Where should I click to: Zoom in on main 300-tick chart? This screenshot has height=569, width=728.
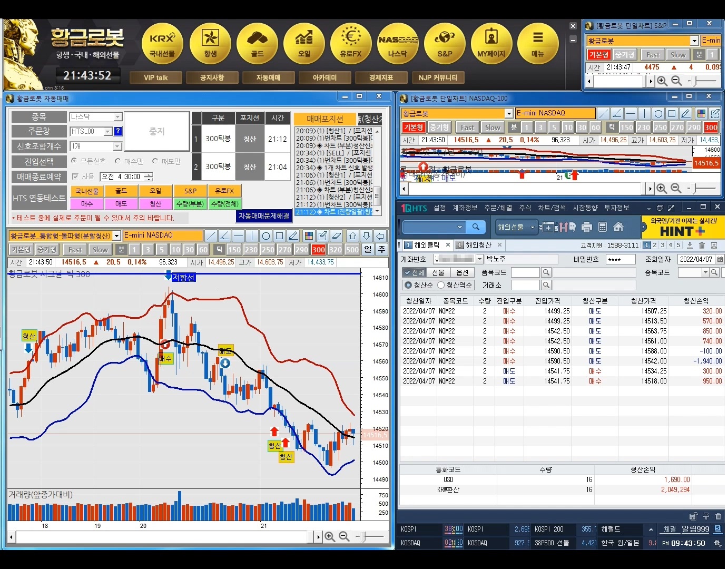330,536
